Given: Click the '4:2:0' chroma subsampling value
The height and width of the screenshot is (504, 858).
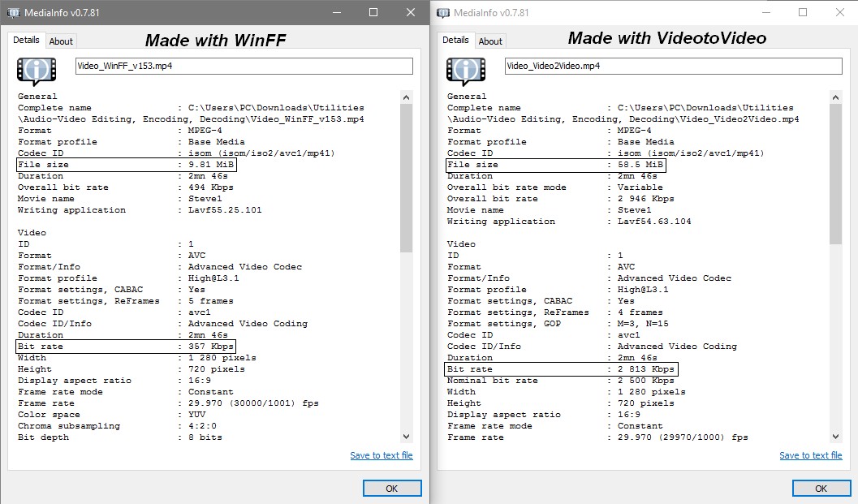Looking at the screenshot, I should pyautogui.click(x=202, y=426).
